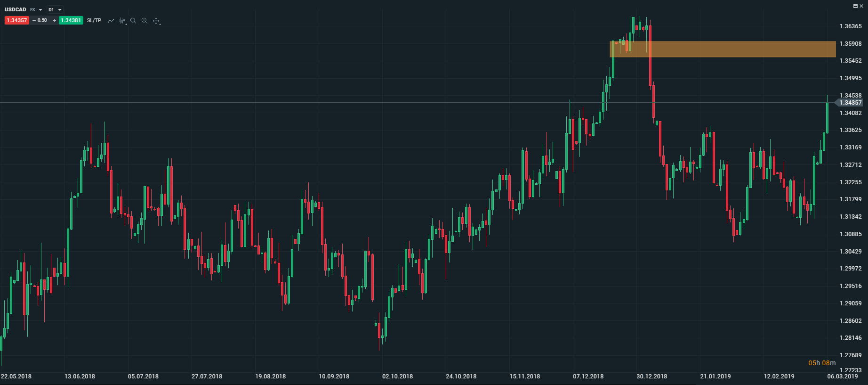Increase trade volume with plus
This screenshot has width=868, height=385.
point(54,20)
